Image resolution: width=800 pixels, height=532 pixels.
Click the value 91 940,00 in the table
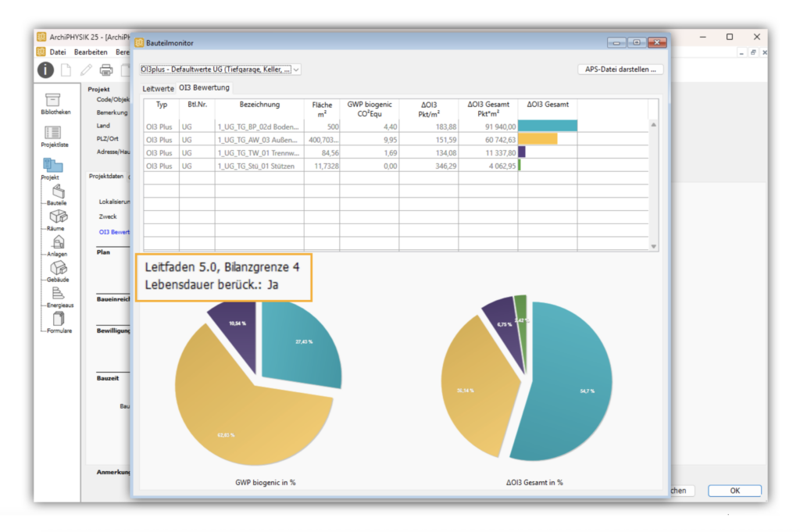click(501, 127)
